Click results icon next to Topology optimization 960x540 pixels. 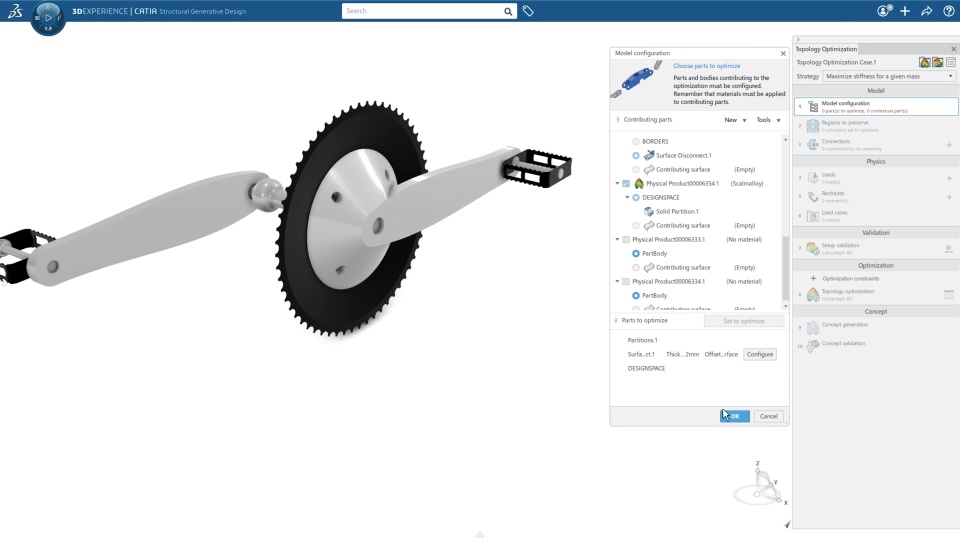point(949,295)
